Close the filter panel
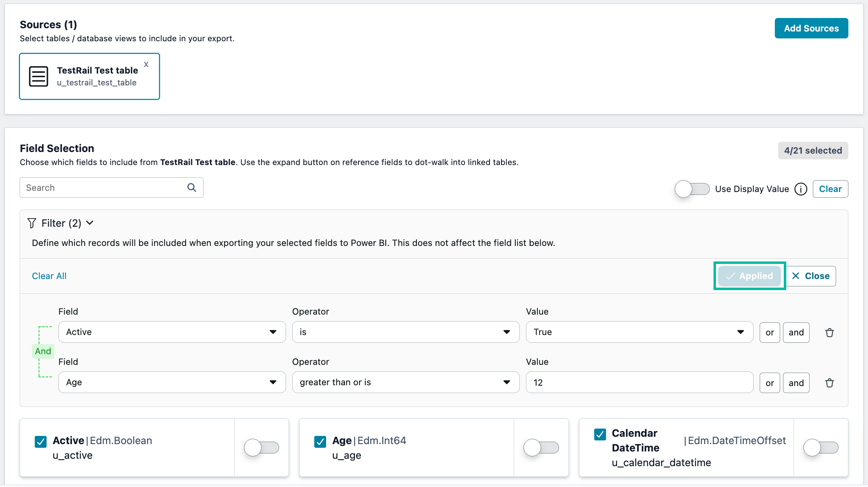Screen dimensions: 868x487 [x=811, y=276]
